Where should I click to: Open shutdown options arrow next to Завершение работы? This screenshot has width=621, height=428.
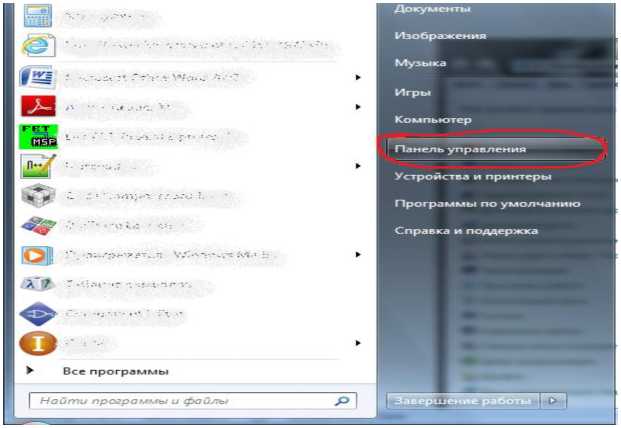point(553,401)
